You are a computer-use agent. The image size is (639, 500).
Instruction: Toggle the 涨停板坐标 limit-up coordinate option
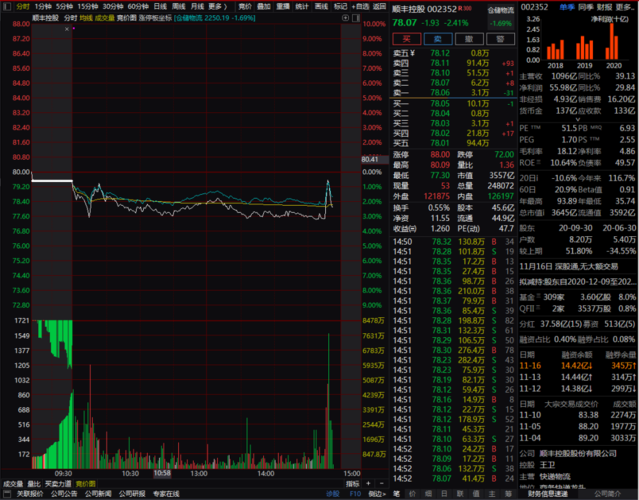click(154, 18)
